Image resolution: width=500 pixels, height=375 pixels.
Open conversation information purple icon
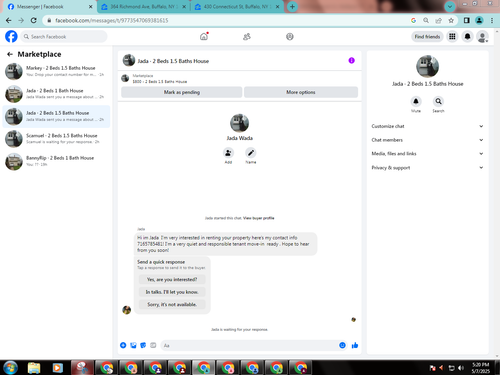pos(351,60)
